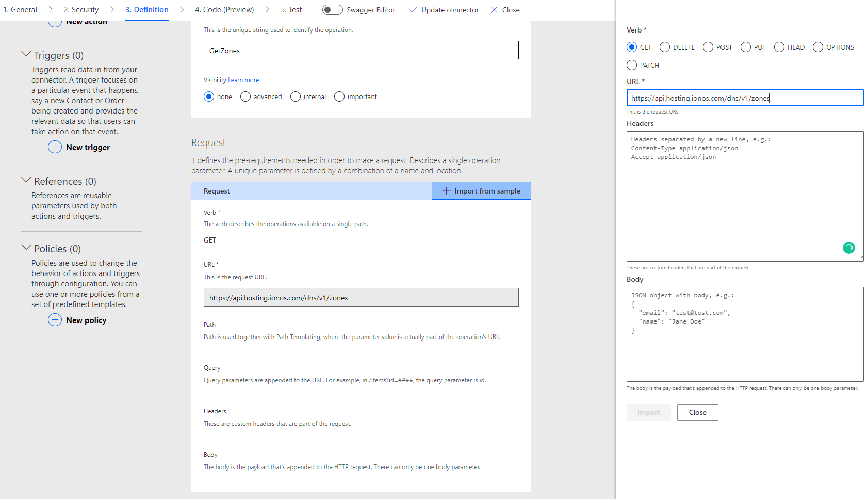Screen dimensions: 868x499
Task: Open the Code (Preview) tab
Action: [x=224, y=9]
